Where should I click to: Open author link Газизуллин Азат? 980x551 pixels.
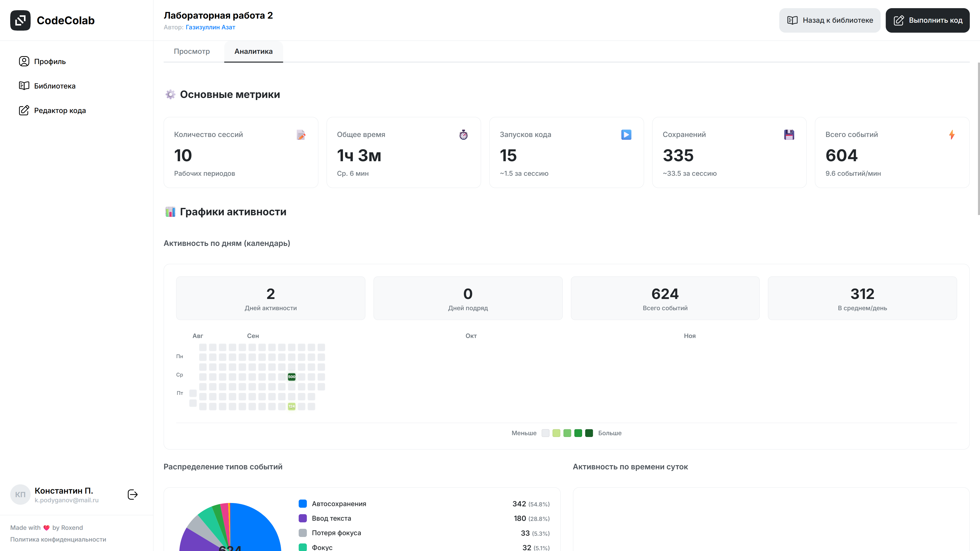coord(210,27)
